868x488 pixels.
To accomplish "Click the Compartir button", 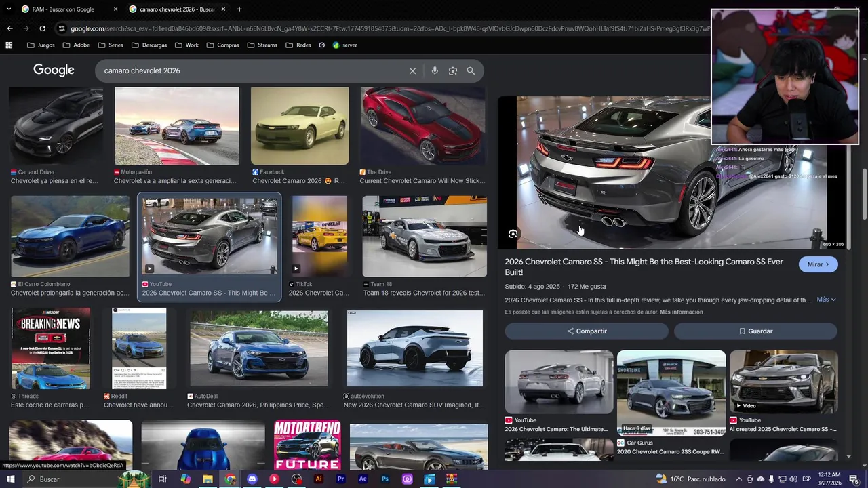I will pos(587,331).
